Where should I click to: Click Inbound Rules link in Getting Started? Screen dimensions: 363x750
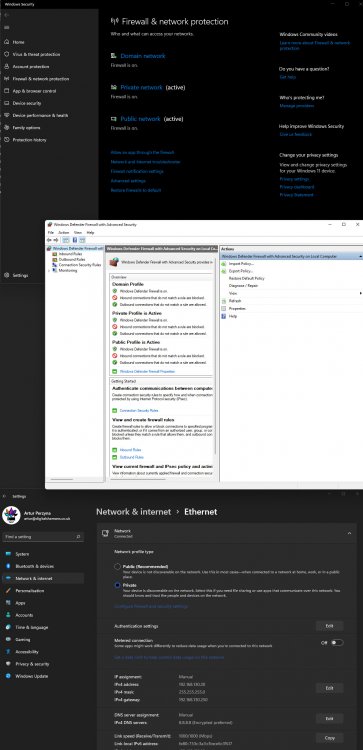click(x=131, y=450)
